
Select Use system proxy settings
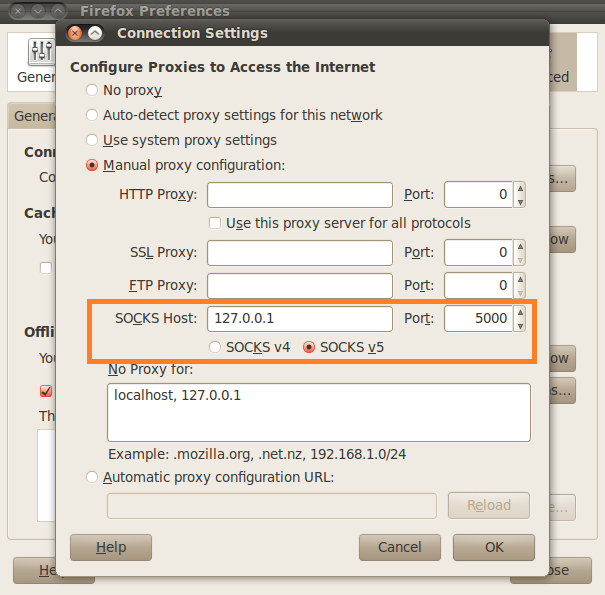[x=92, y=140]
